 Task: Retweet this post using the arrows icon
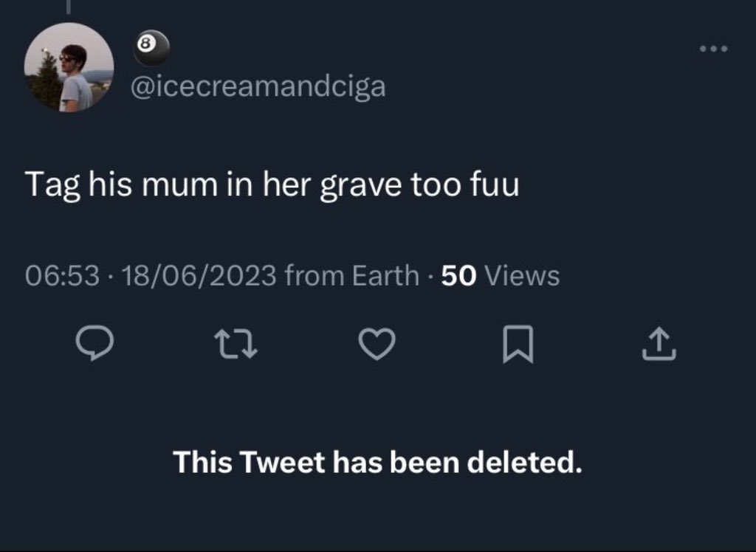[236, 344]
